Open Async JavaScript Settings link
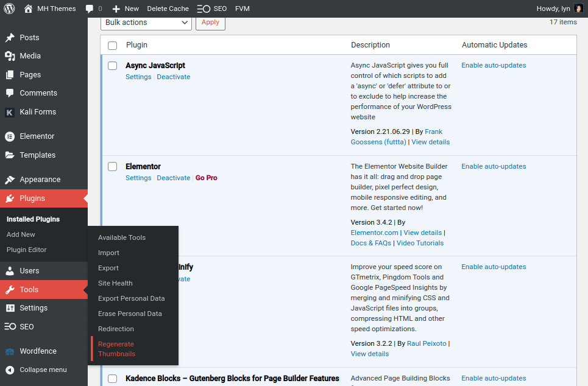This screenshot has width=588, height=386. tap(138, 77)
